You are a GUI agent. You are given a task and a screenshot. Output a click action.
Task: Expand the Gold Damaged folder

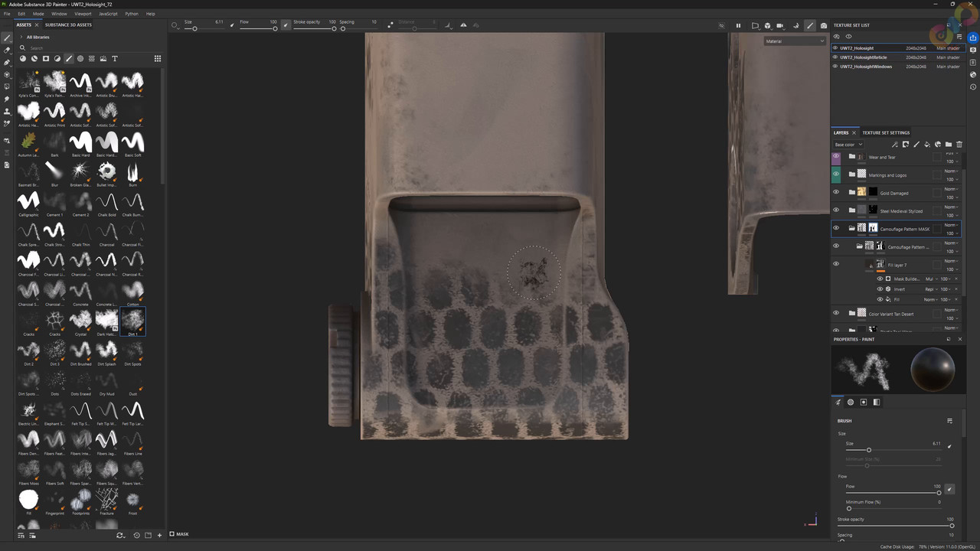[851, 192]
